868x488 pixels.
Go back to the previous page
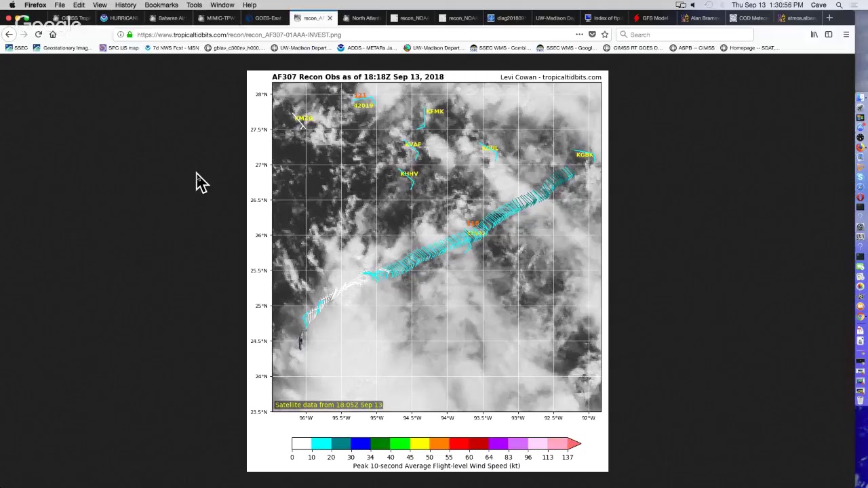(x=9, y=35)
